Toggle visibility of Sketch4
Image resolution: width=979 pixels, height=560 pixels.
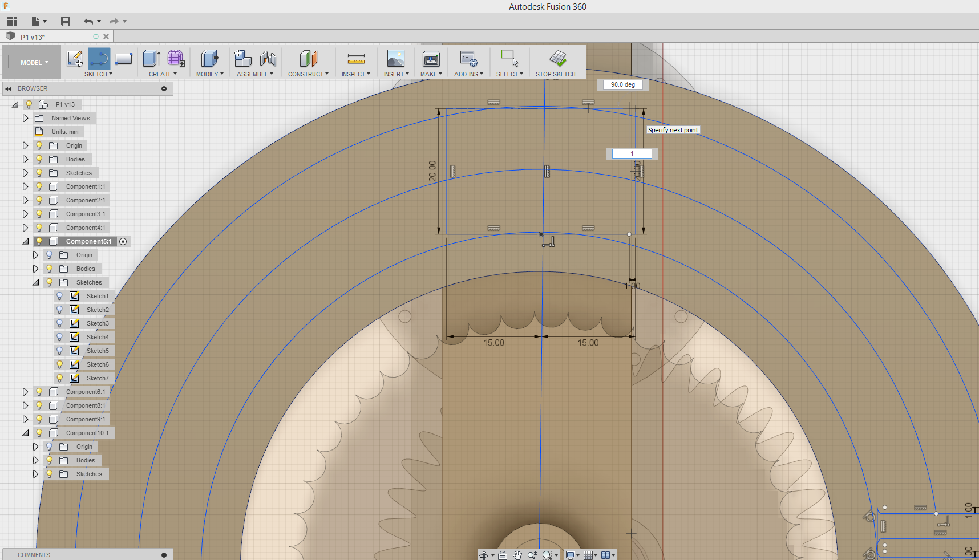pos(59,337)
